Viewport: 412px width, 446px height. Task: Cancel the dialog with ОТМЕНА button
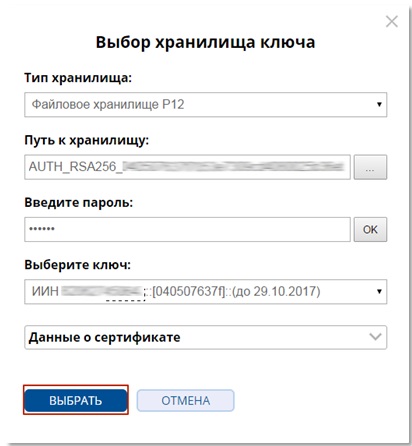(186, 400)
